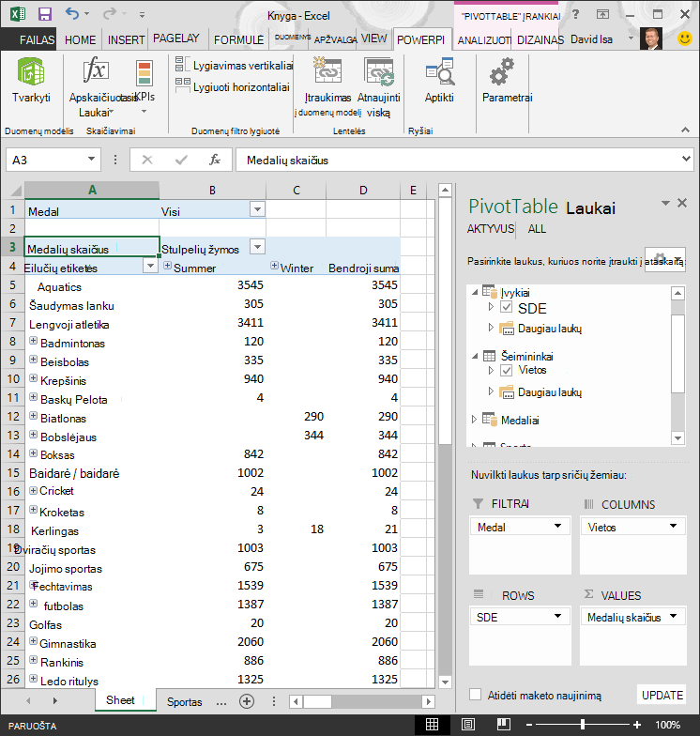This screenshot has width=700, height=736.
Task: Undo the last action
Action: (71, 13)
